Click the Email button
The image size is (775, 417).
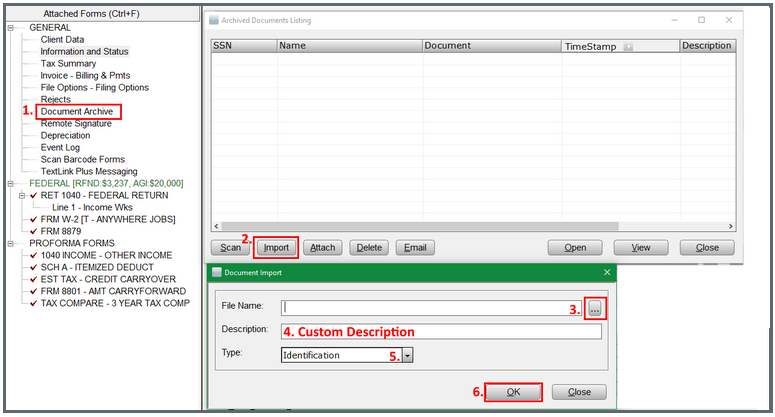pyautogui.click(x=415, y=248)
